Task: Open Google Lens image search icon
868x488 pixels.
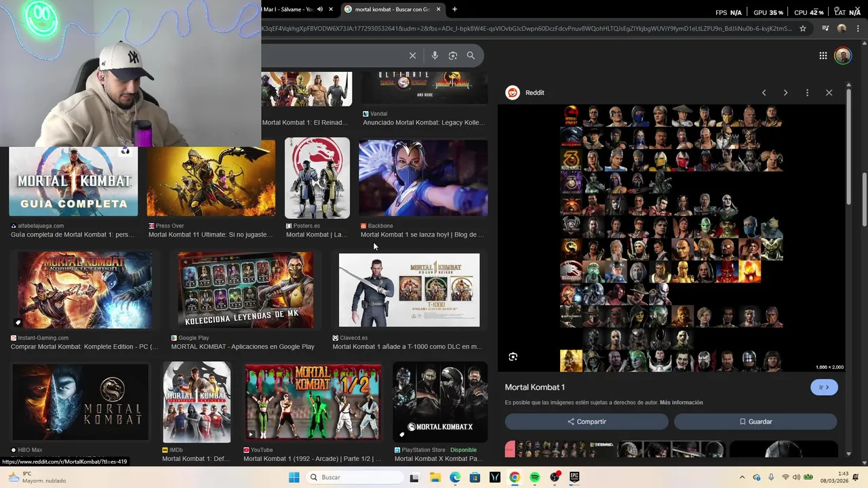Action: (453, 56)
